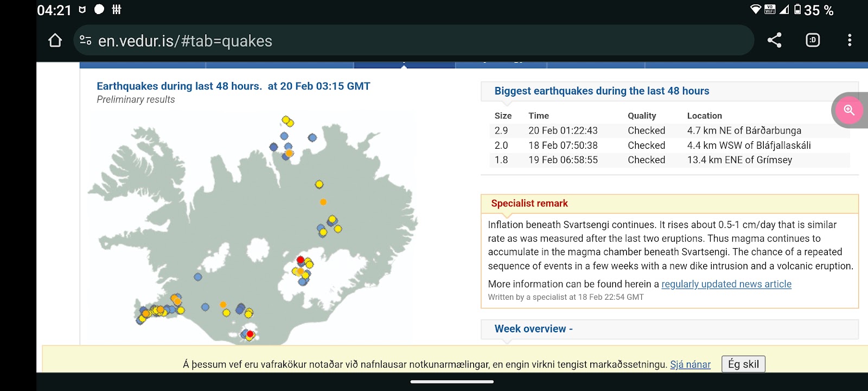Tap the pink magnifier zoom button
This screenshot has width=868, height=391.
point(849,110)
